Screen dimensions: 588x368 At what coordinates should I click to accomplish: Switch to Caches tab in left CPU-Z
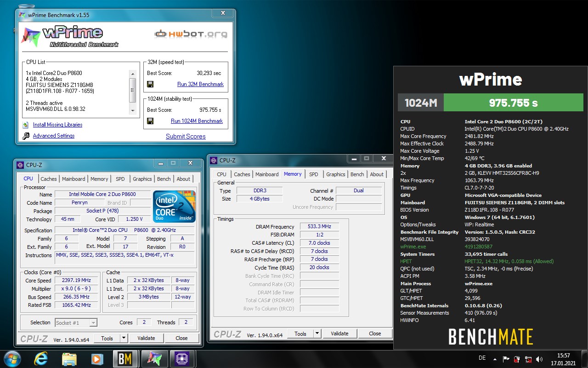tap(49, 179)
